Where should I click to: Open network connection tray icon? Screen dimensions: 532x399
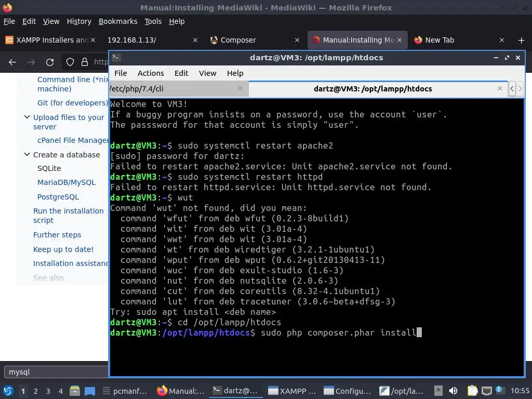point(487,391)
